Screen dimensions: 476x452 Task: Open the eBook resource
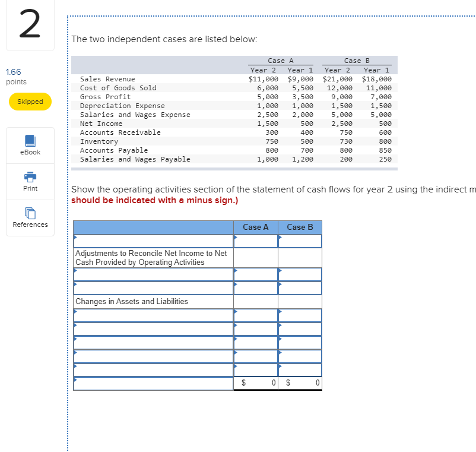pos(30,146)
